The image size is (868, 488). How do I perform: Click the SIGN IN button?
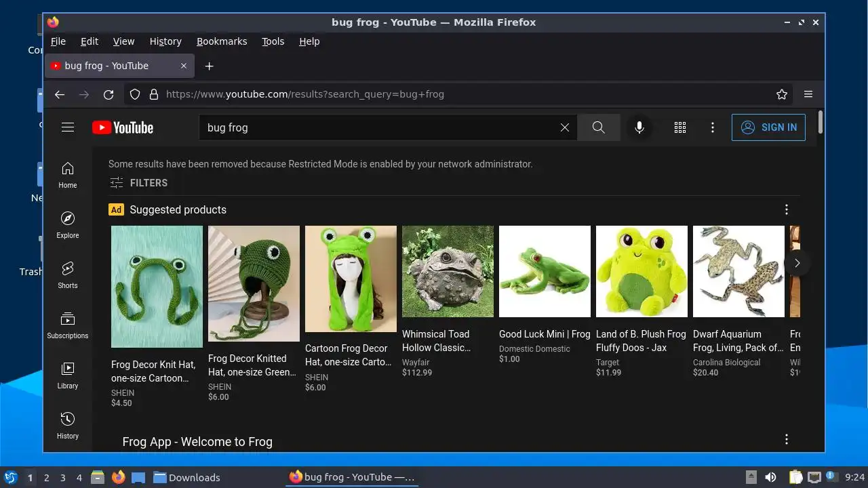click(768, 127)
